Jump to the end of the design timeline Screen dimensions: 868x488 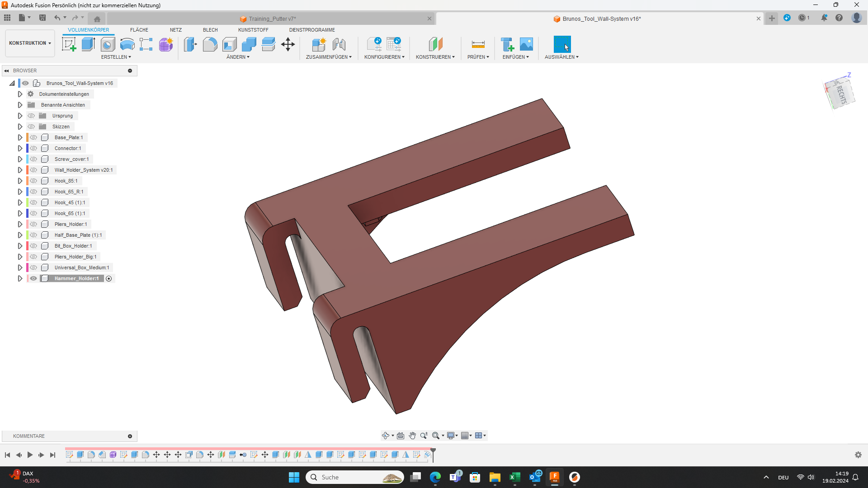[x=53, y=455]
